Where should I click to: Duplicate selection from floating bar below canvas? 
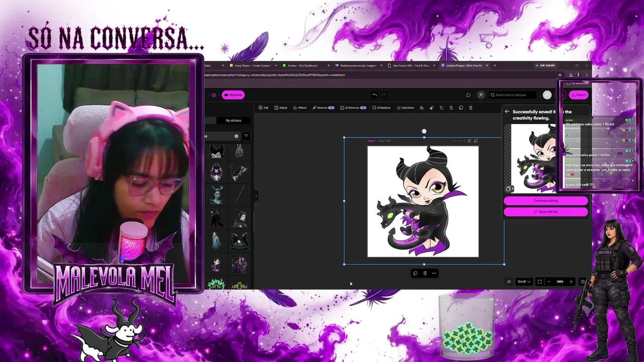pos(415,274)
